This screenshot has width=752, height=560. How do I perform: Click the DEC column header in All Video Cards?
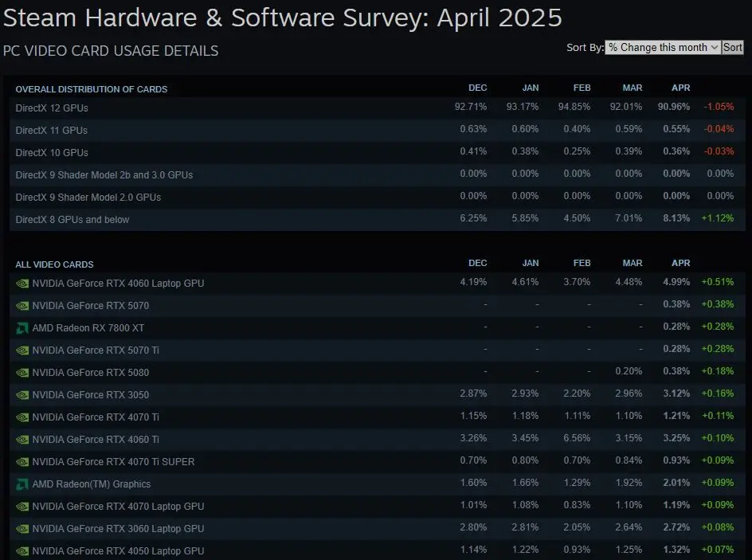tap(478, 263)
